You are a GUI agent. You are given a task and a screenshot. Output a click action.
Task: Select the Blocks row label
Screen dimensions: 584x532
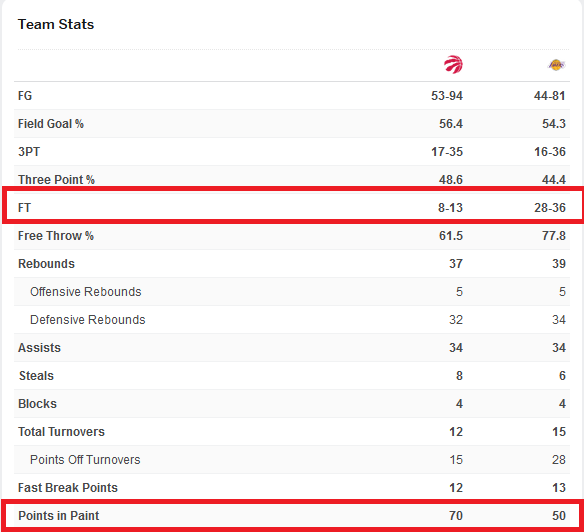click(37, 403)
